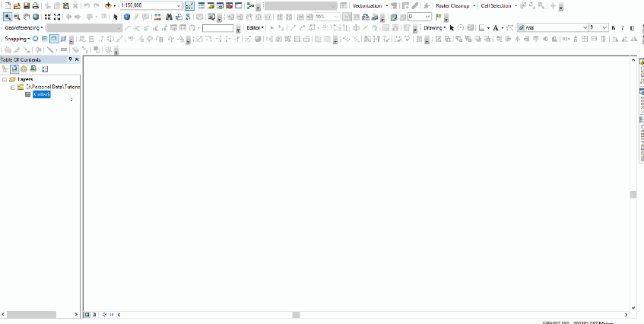Switch TOC to List By Drawing Order

click(5, 69)
